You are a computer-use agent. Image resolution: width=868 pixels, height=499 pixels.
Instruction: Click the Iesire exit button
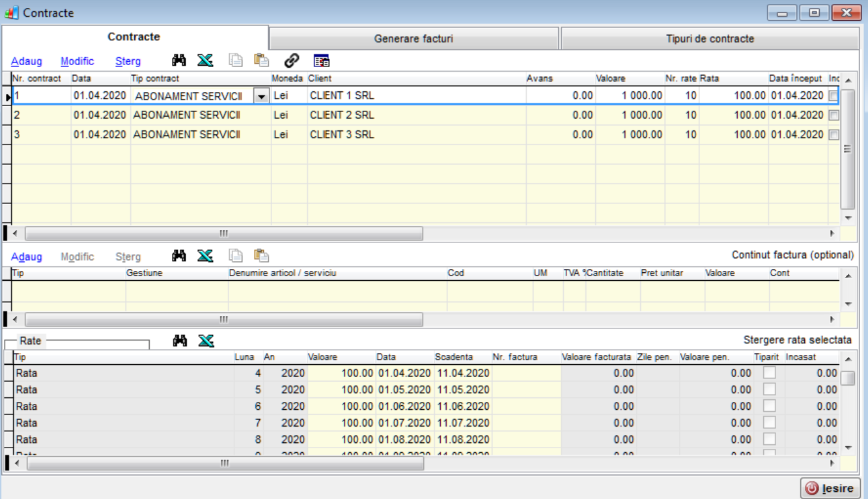pyautogui.click(x=830, y=489)
